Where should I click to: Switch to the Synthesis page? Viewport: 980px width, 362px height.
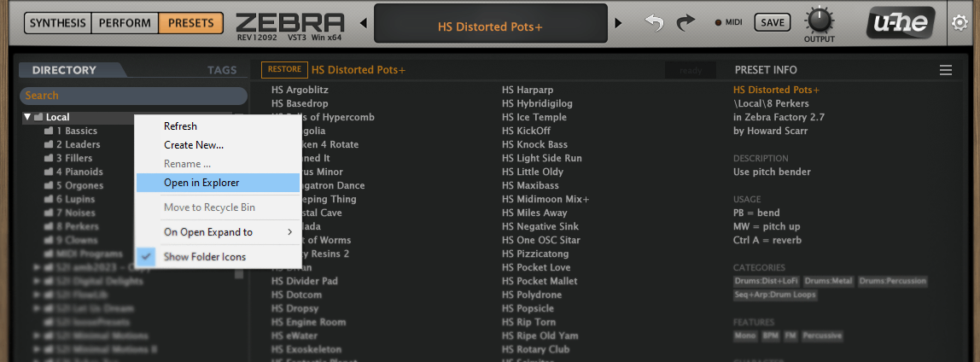tap(57, 23)
